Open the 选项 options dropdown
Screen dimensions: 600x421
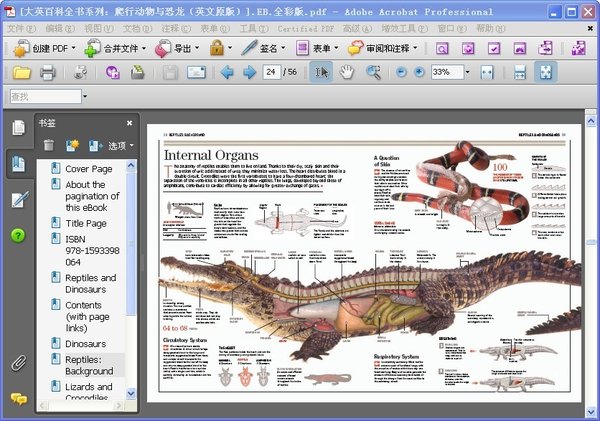121,145
